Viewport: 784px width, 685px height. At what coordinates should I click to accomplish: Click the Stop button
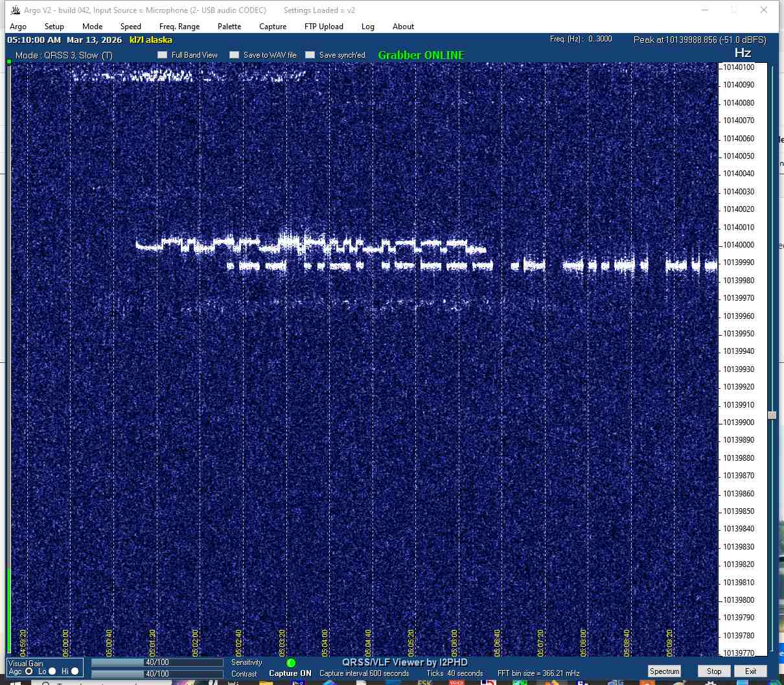[714, 671]
